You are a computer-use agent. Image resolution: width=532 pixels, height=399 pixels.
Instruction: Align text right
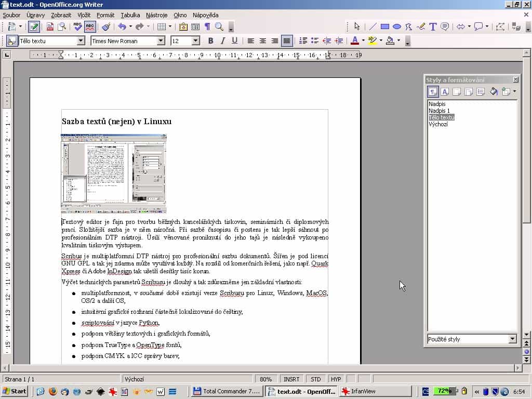click(274, 41)
